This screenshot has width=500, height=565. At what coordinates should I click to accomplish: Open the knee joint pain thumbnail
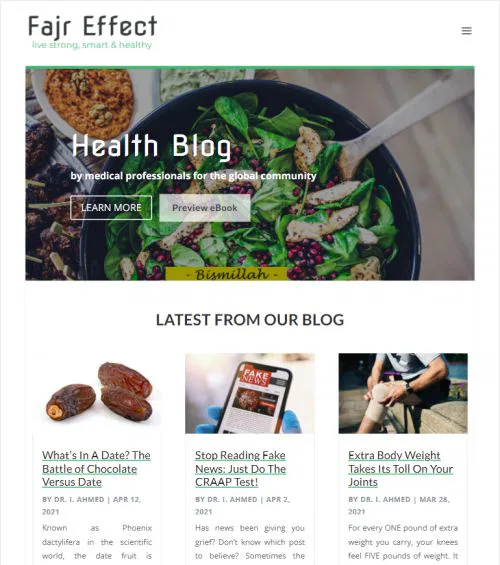(x=403, y=393)
